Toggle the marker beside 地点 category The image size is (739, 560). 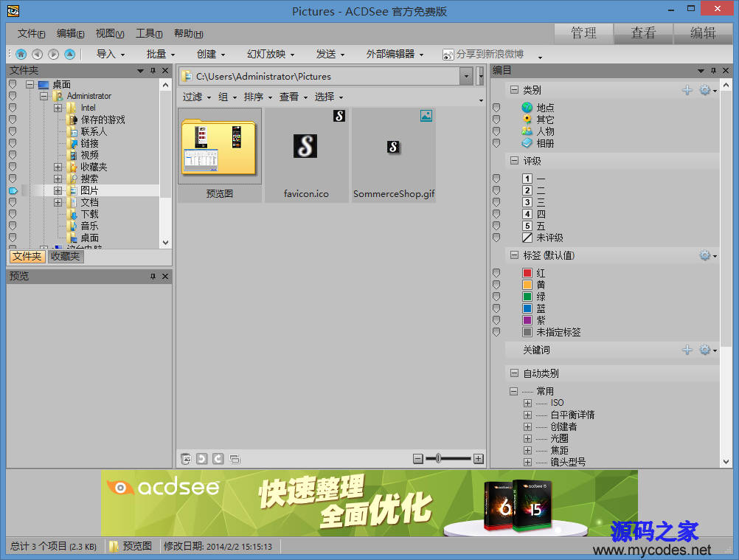pos(496,108)
